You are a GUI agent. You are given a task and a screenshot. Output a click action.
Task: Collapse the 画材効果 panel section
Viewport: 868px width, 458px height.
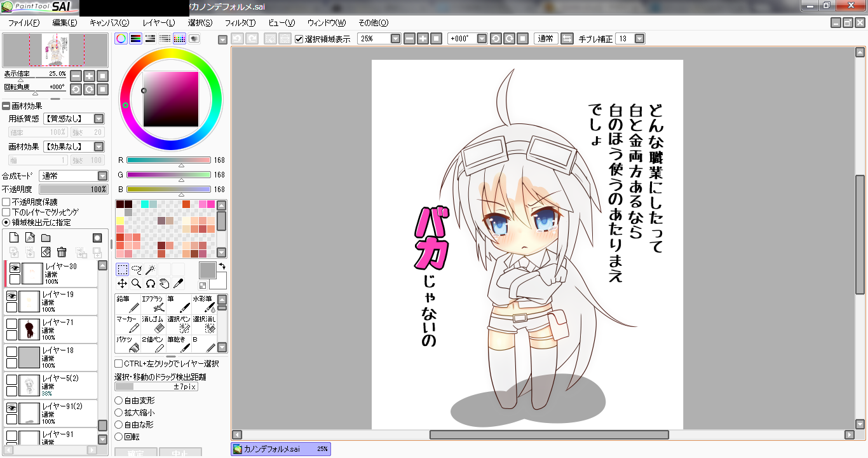click(x=6, y=106)
